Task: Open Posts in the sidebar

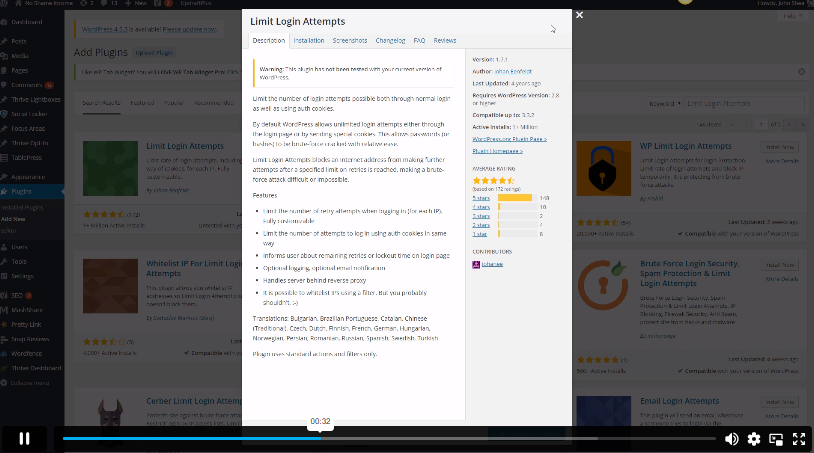Action: tap(19, 42)
